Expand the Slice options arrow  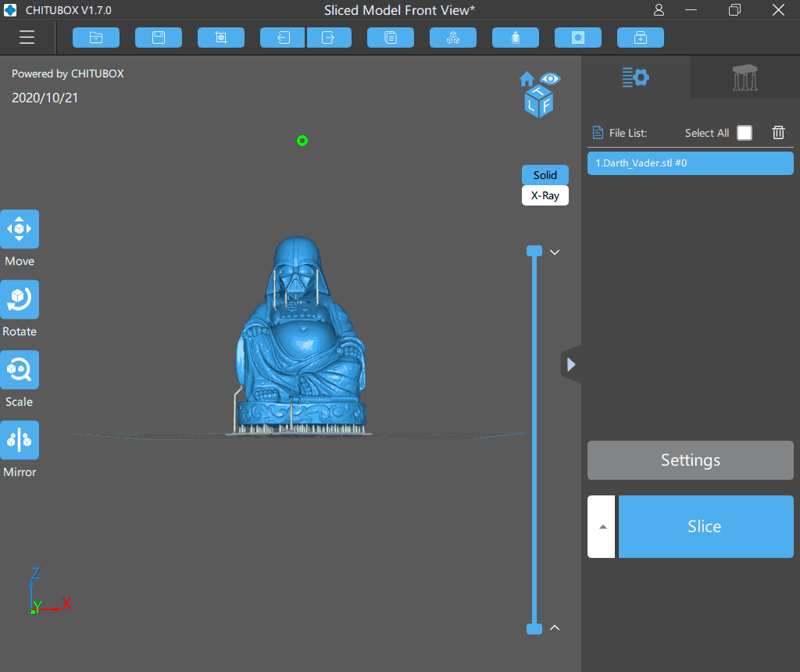click(602, 527)
